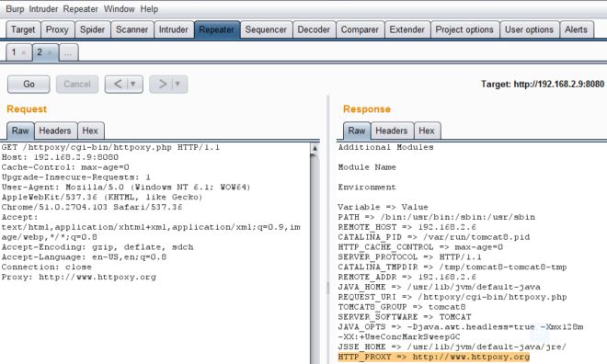Go forward to next request with arrow
This screenshot has height=364, width=607.
163,84
